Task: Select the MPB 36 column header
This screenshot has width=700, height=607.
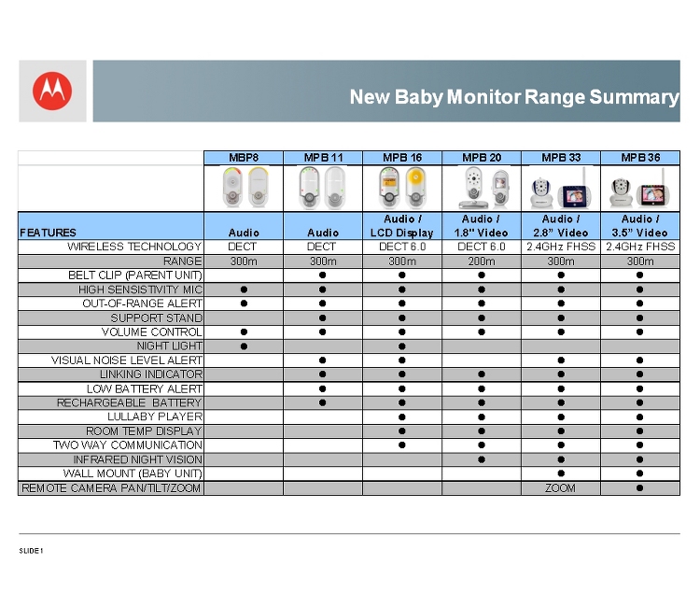Action: [x=640, y=158]
